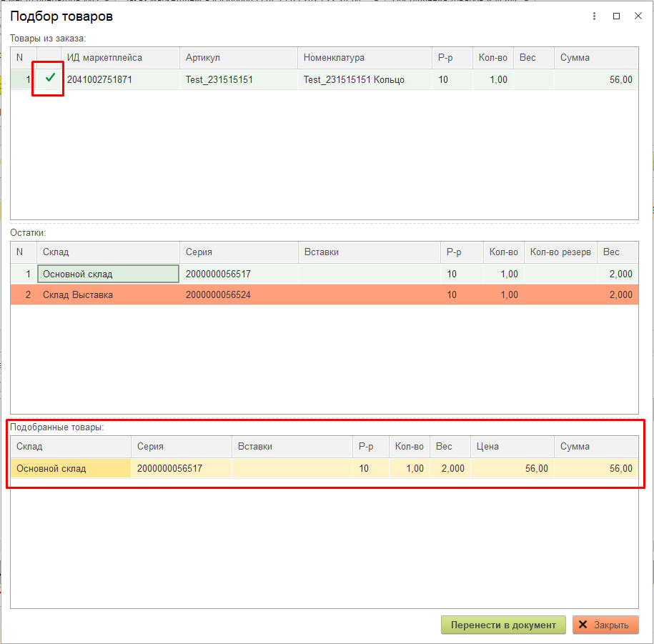Viewport: 654px width, 644px height.
Task: Click the Сумма header in Товары из заказа
Action: 596,58
